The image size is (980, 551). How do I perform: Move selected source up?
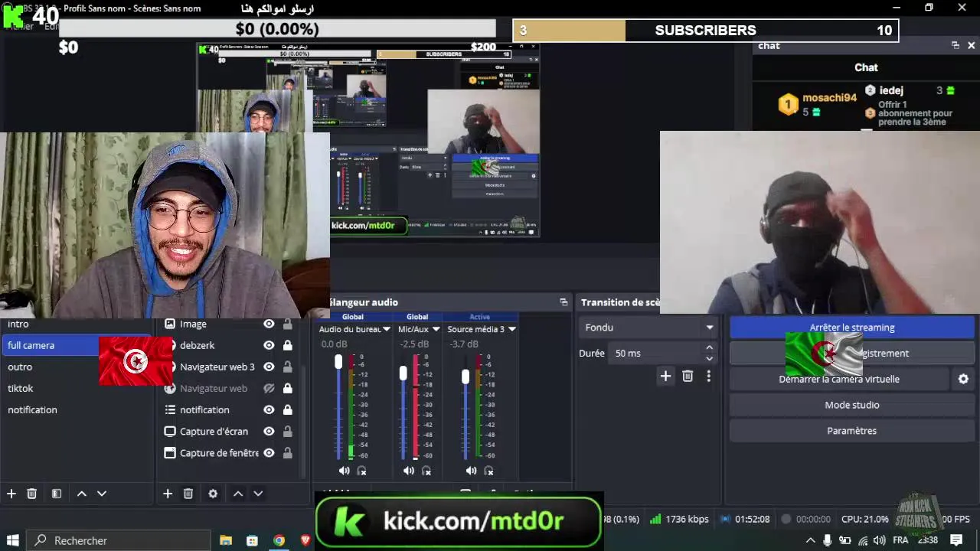coord(238,494)
